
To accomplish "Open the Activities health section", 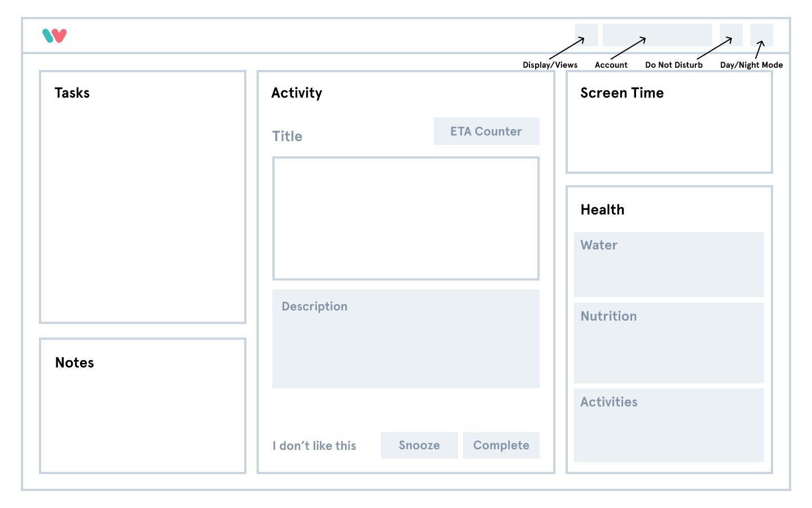I will [669, 425].
